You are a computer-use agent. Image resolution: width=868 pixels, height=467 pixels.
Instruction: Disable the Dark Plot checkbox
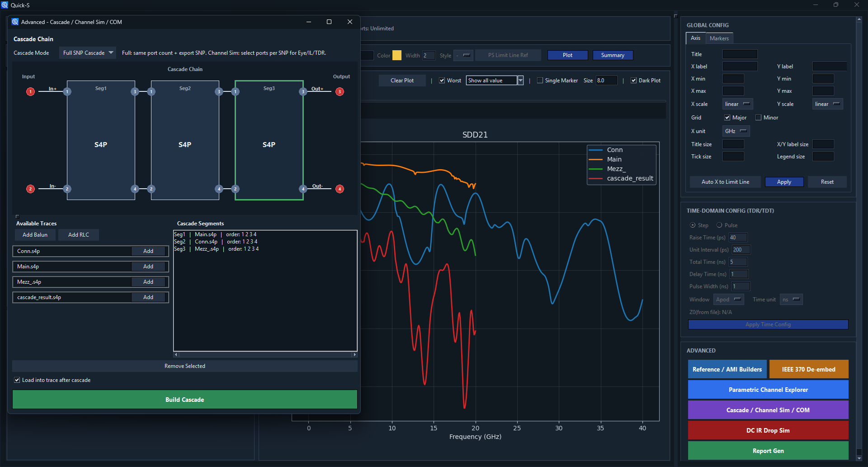(x=634, y=81)
